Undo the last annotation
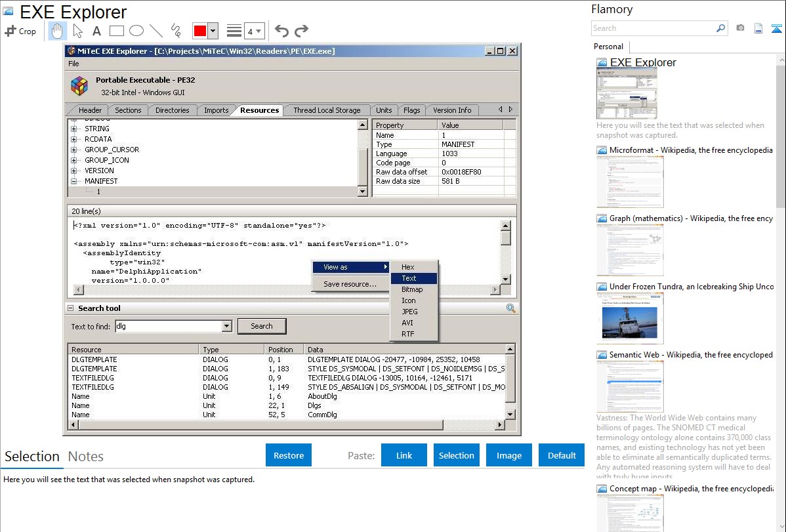This screenshot has width=786, height=532. click(281, 31)
